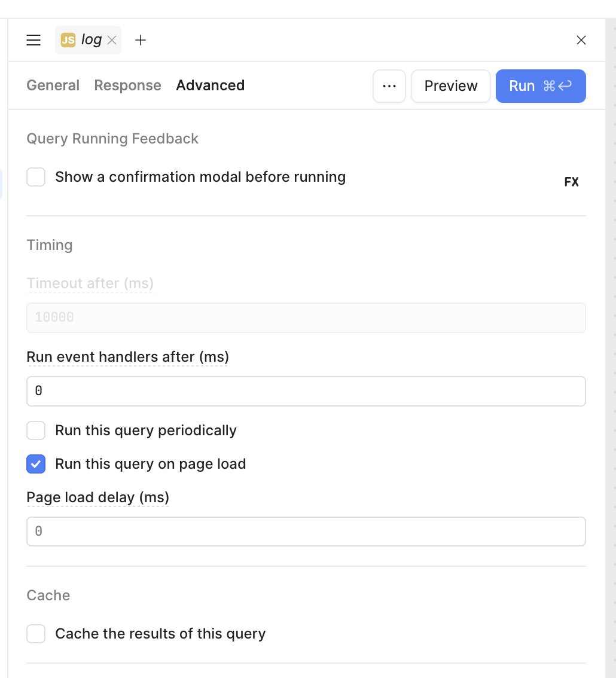The width and height of the screenshot is (616, 678).
Task: Enable Cache the results of this query
Action: pyautogui.click(x=36, y=634)
